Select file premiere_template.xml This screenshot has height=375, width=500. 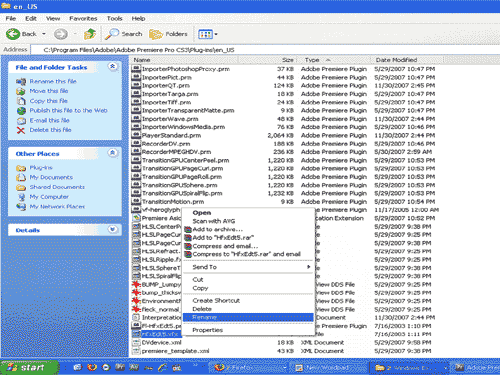[x=175, y=351]
